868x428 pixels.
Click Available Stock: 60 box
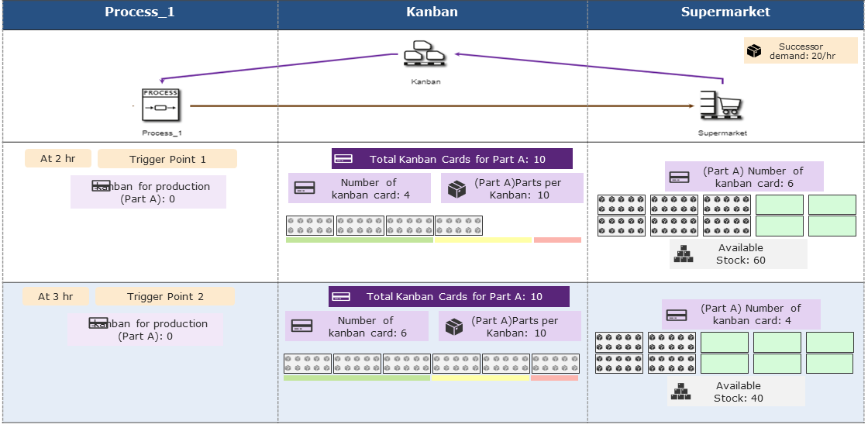739,254
